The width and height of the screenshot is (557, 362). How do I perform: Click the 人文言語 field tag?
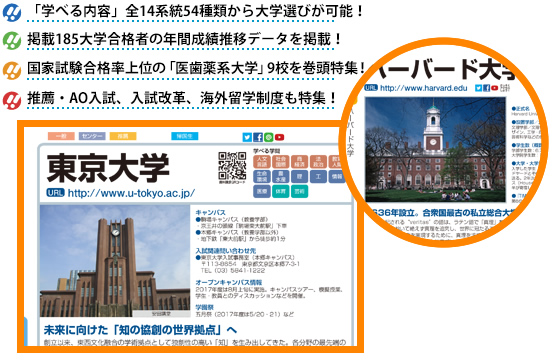262,162
